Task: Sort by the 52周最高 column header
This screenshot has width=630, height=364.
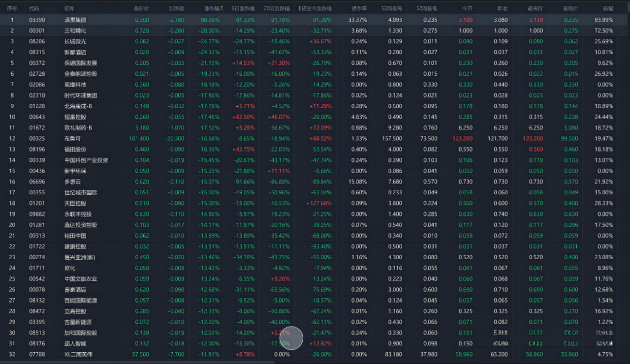Action: 392,8
